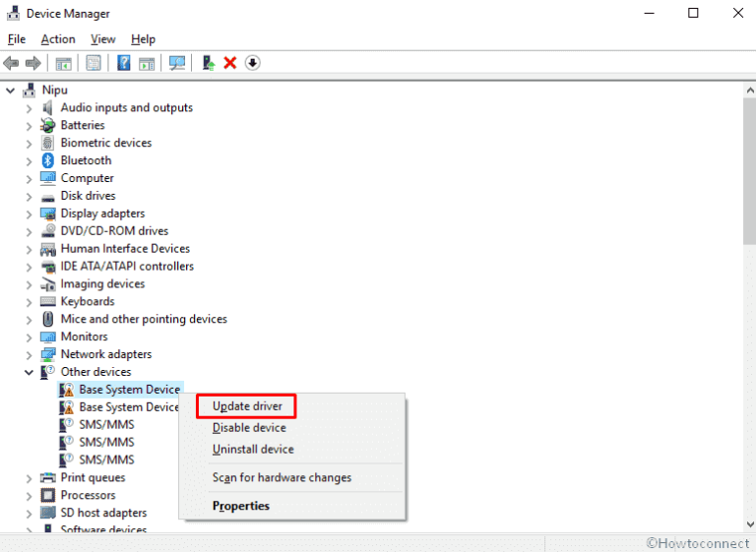Click the Keyboards category icon
The height and width of the screenshot is (552, 756).
pyautogui.click(x=47, y=301)
